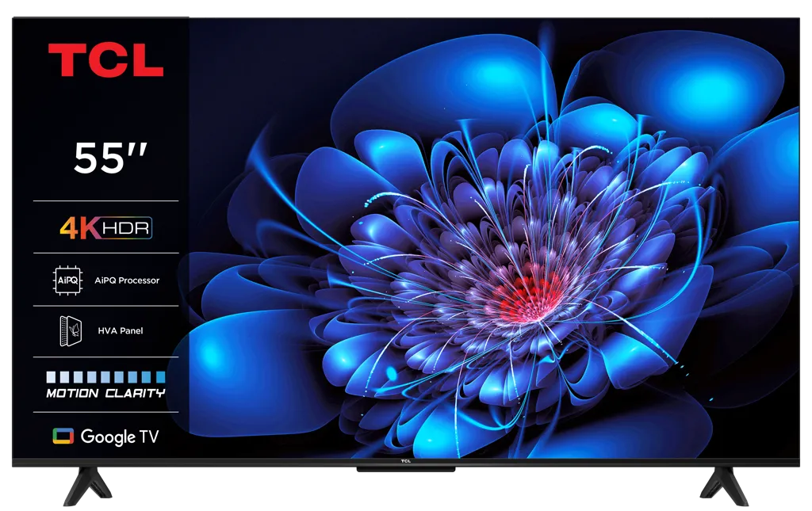Screen dimensions: 812x511
Task: Click the TV's right stand leg
Action: 724,486
